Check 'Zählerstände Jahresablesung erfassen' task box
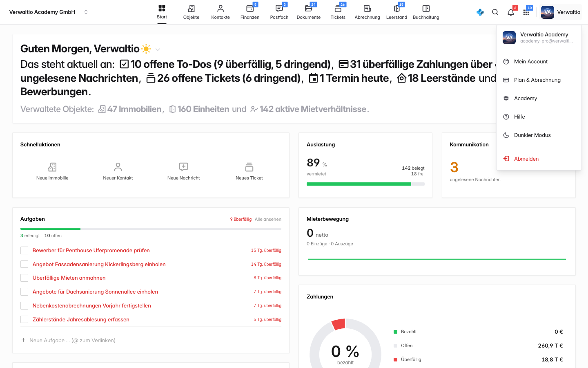588x368 pixels. click(x=24, y=320)
